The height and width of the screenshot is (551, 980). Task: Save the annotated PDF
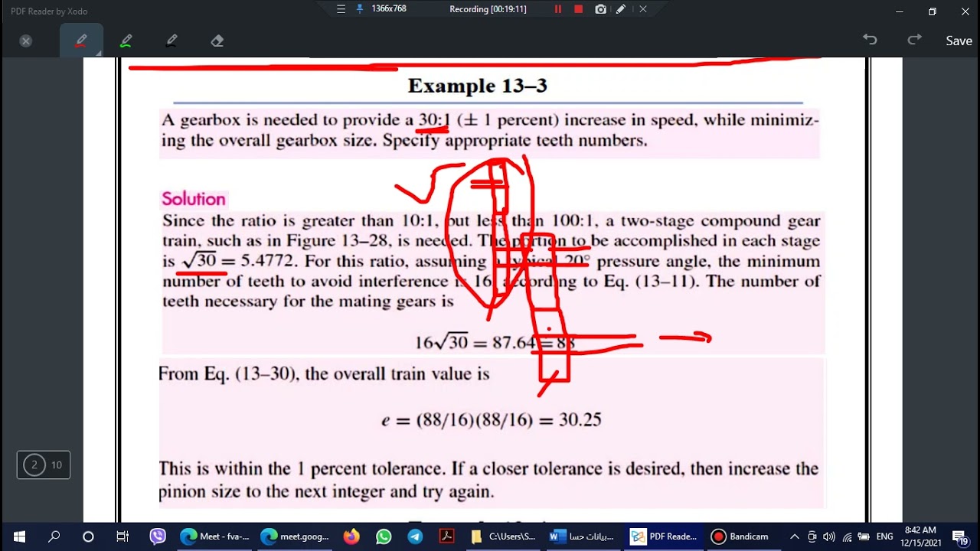959,41
